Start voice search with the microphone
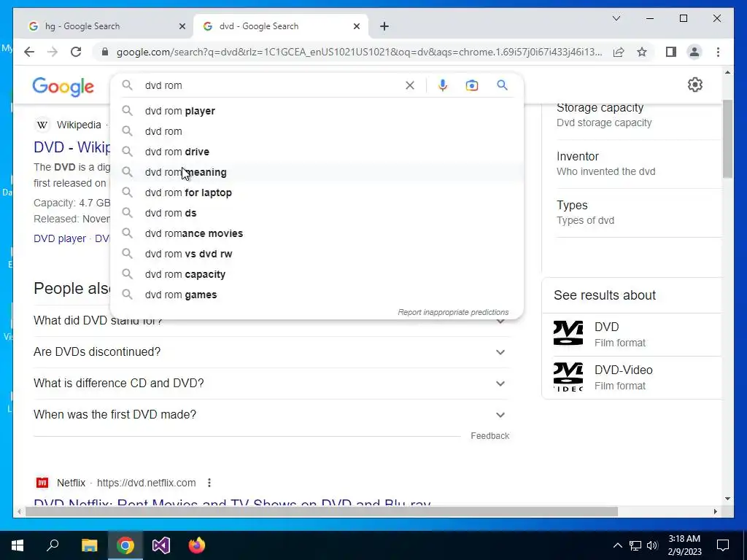 pos(443,85)
